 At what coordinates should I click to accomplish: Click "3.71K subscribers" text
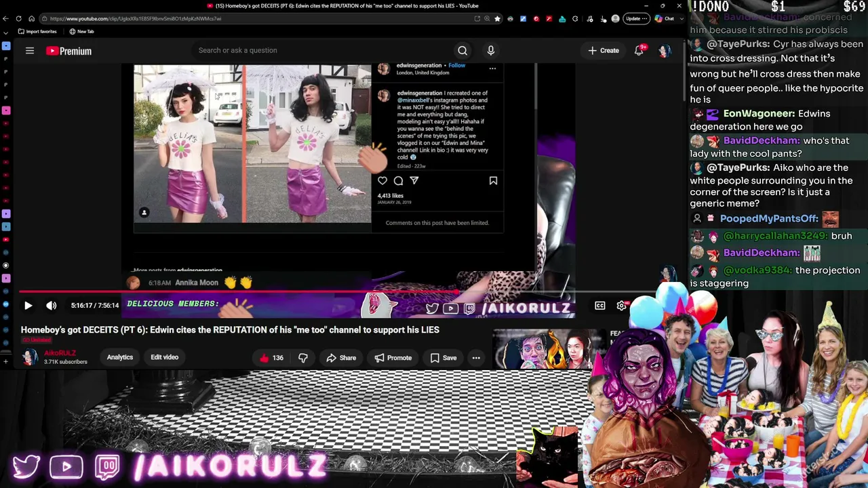pos(66,362)
